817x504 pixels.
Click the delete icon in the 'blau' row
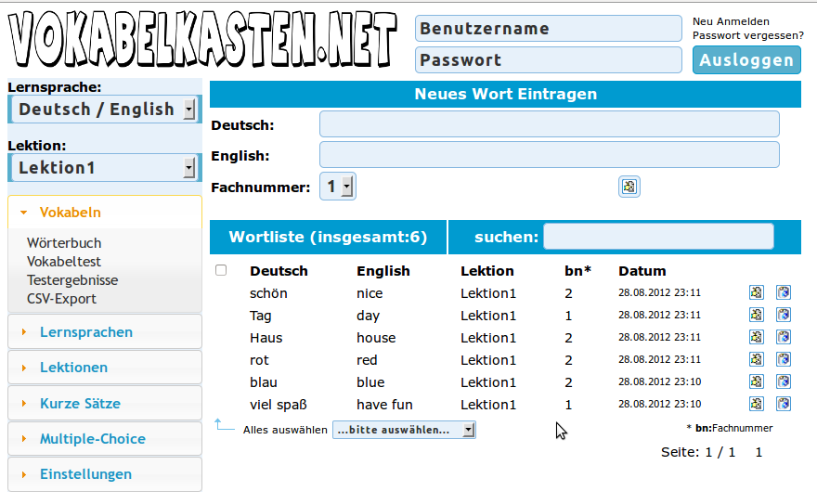coord(784,382)
